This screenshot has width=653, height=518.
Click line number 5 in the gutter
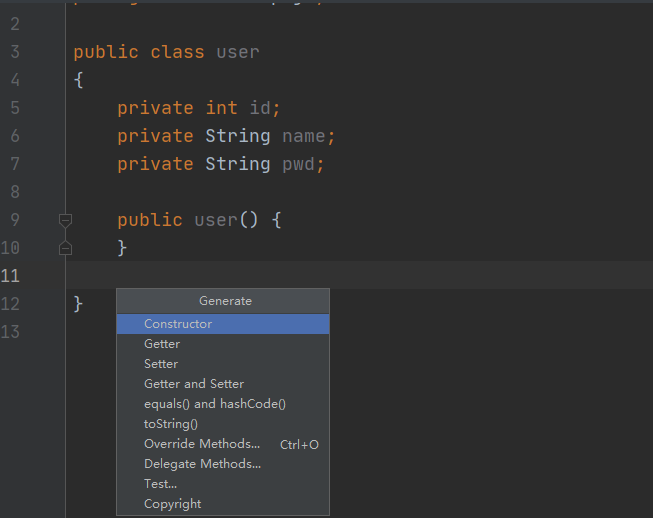pos(15,108)
